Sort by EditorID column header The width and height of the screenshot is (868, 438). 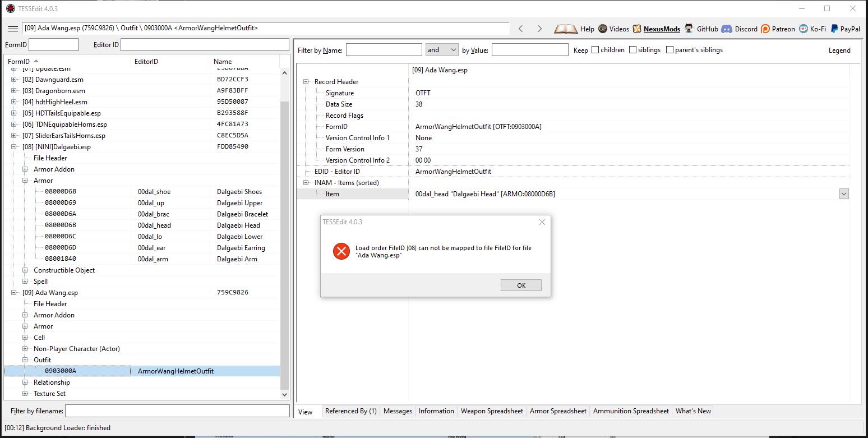coord(172,62)
